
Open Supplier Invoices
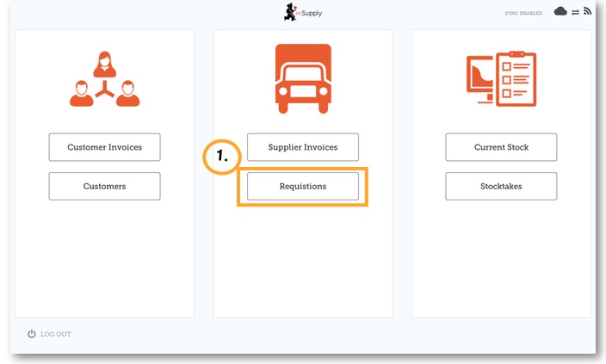[x=302, y=147]
